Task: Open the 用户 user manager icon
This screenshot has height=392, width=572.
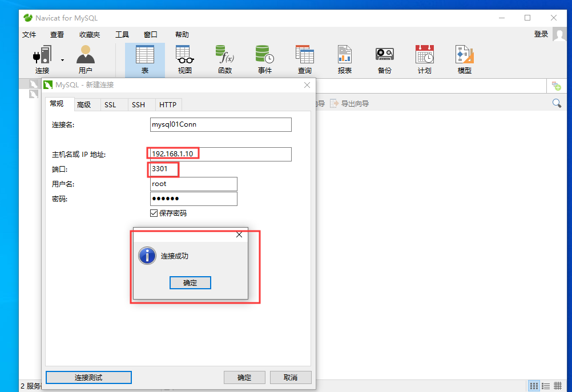Action: (x=86, y=59)
